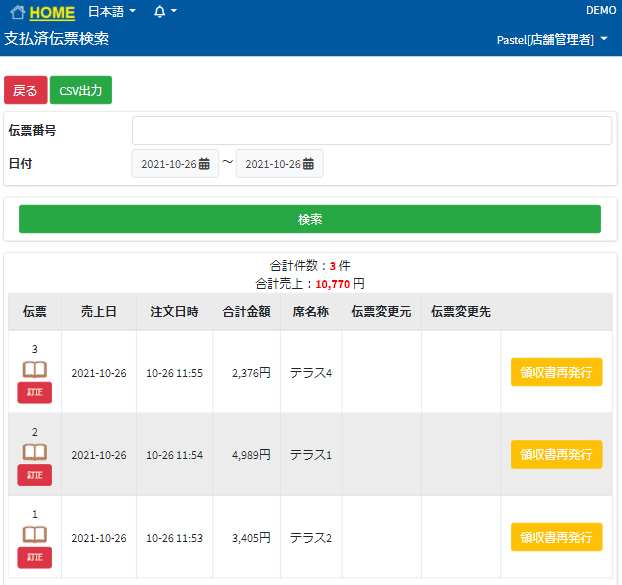
Task: Go to the HOME link
Action: tap(52, 13)
